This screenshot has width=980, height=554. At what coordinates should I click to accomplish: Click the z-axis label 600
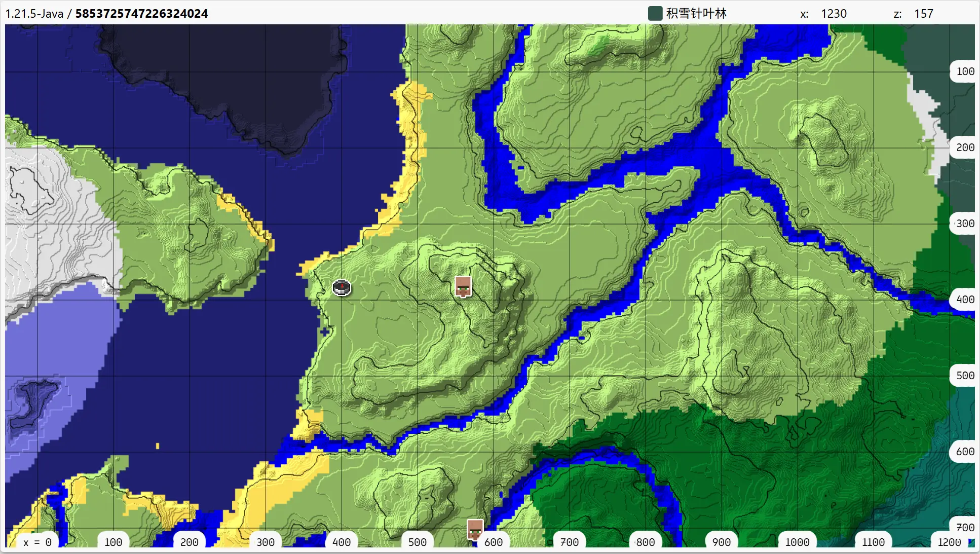(x=964, y=452)
